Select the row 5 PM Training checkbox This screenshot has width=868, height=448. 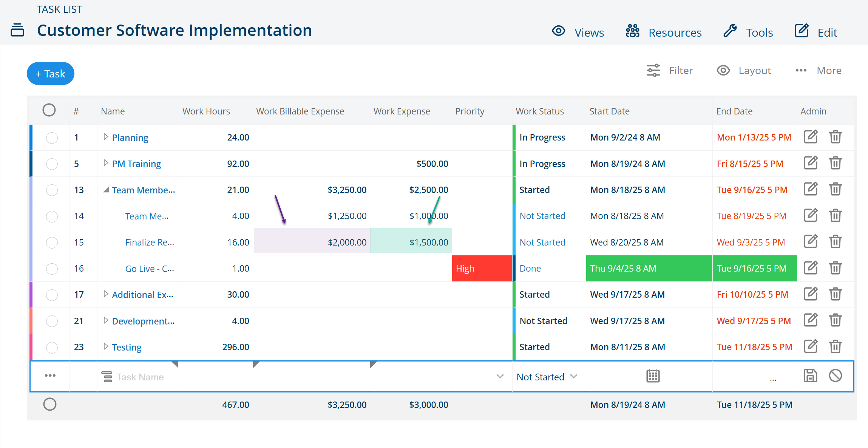coord(52,164)
